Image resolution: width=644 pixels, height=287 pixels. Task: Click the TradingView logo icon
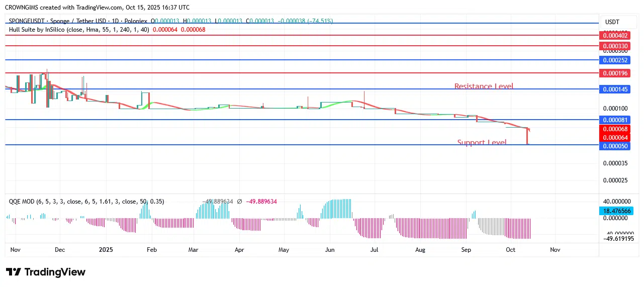14,272
